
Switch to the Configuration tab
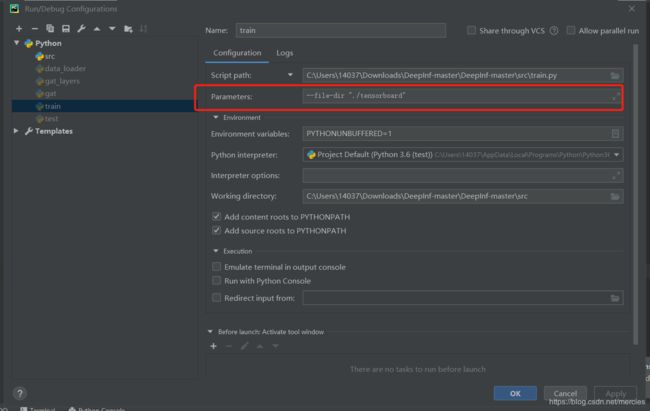click(237, 53)
